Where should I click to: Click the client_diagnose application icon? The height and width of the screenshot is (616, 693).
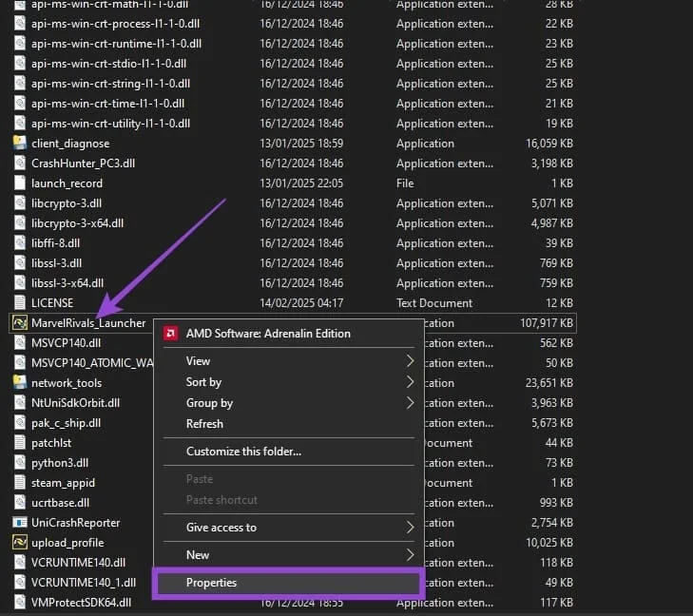click(20, 144)
